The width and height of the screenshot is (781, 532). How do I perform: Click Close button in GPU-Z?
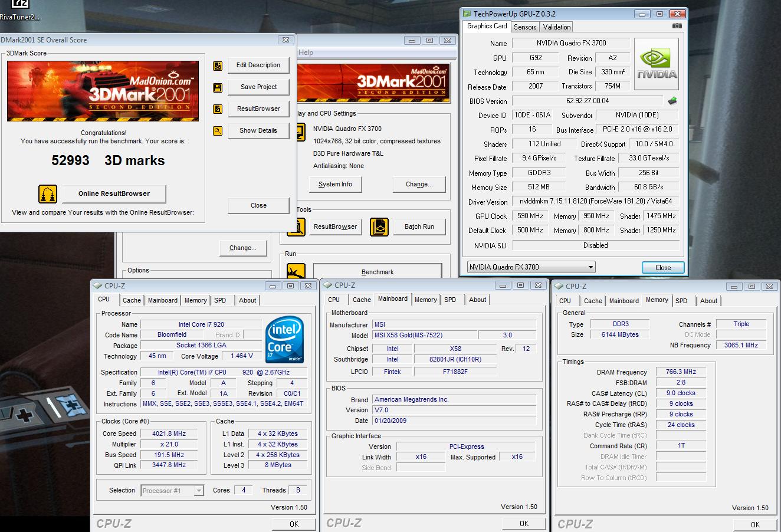[663, 267]
